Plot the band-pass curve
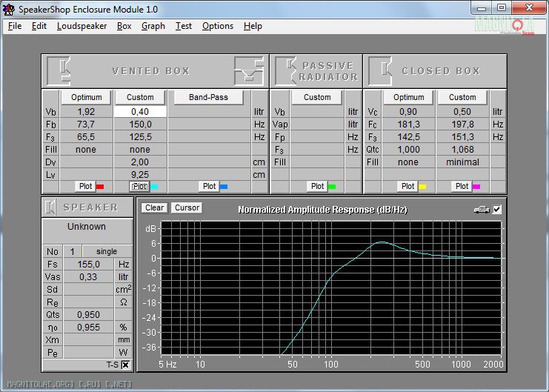 (209, 186)
